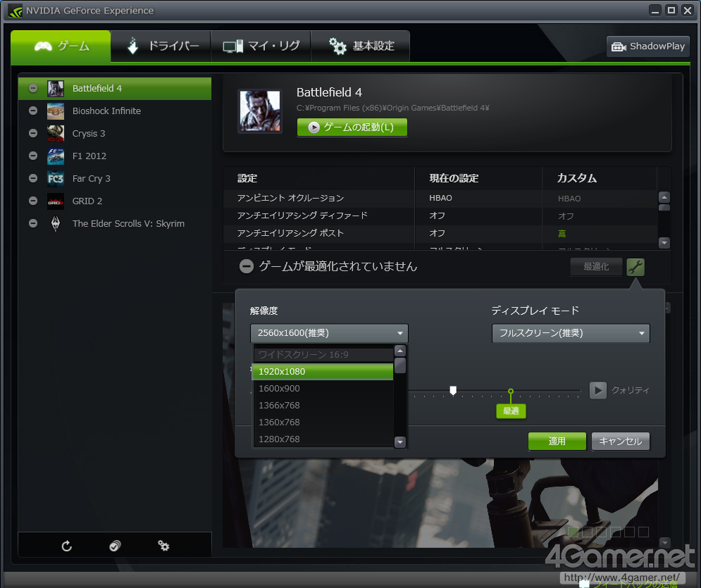Click status circle beside GRID 2
Viewport: 701px width, 588px height.
click(33, 201)
